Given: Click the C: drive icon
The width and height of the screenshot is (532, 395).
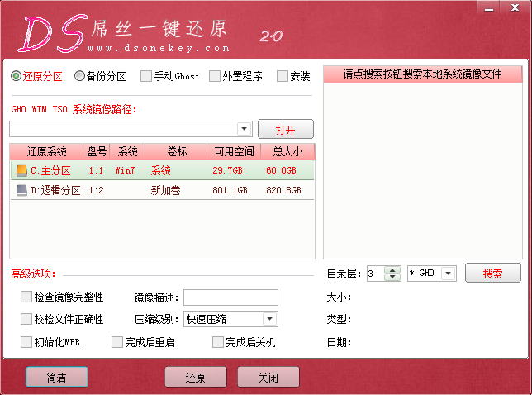Looking at the screenshot, I should tap(21, 170).
